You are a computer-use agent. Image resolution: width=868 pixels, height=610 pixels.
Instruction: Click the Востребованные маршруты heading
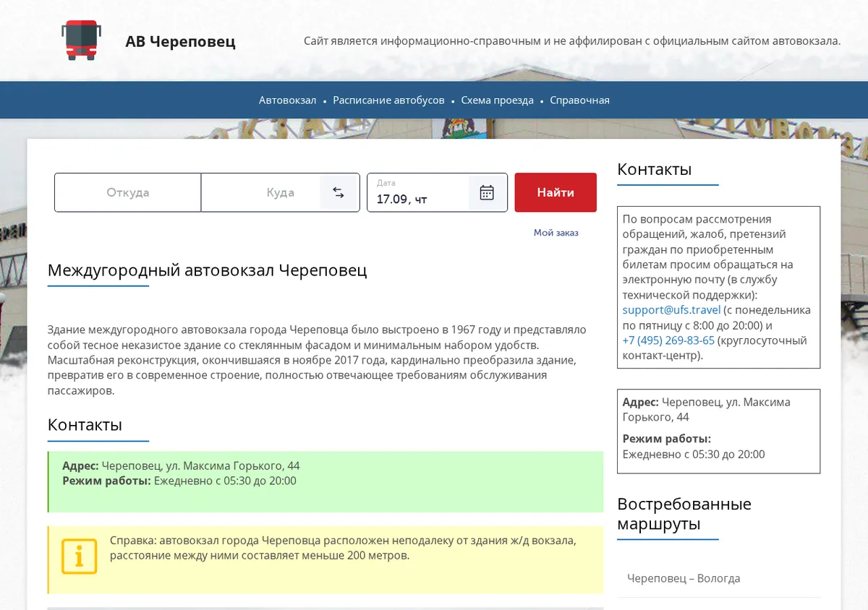click(684, 514)
